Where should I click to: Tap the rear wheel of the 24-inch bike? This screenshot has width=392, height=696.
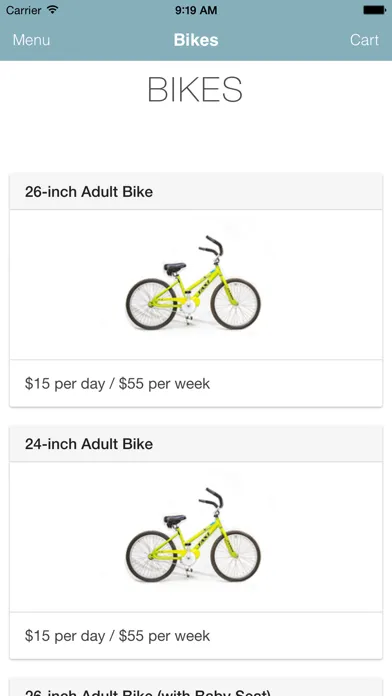coord(151,556)
